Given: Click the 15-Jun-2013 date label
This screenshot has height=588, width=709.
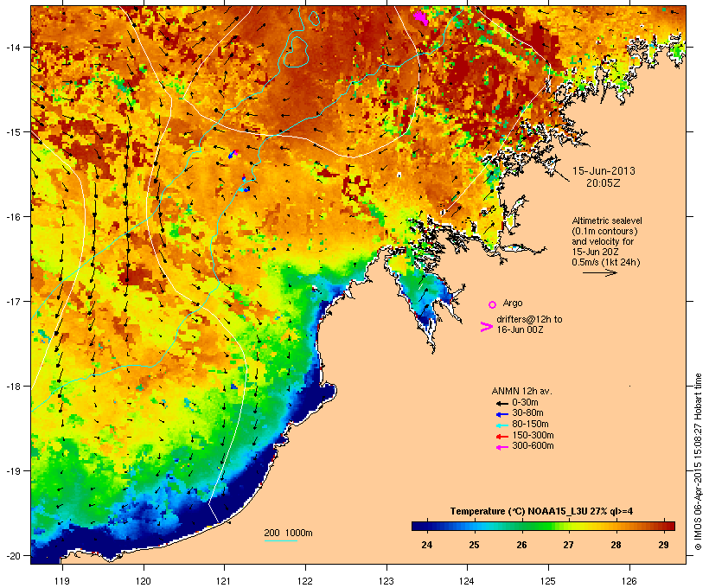Looking at the screenshot, I should coord(604,171).
